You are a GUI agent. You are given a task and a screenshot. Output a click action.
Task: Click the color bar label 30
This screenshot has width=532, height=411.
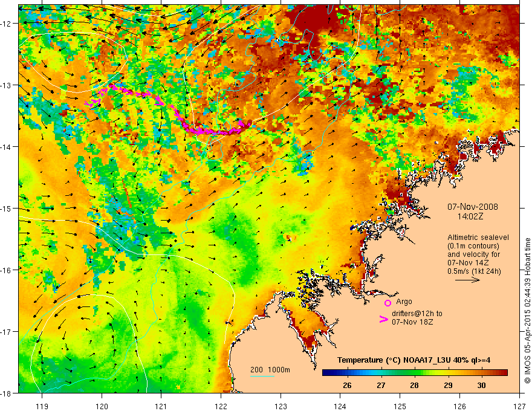(481, 385)
